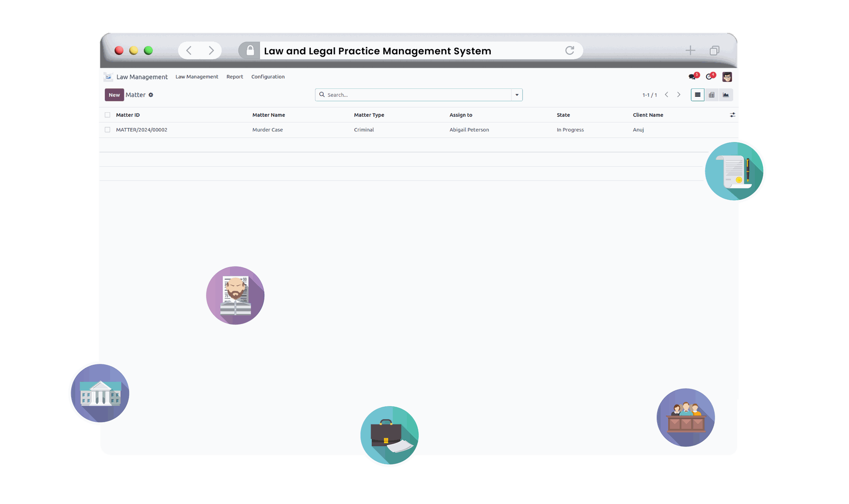Open matter MATTER/2024/00002 record
Screen dimensions: 849x504
[x=141, y=130]
